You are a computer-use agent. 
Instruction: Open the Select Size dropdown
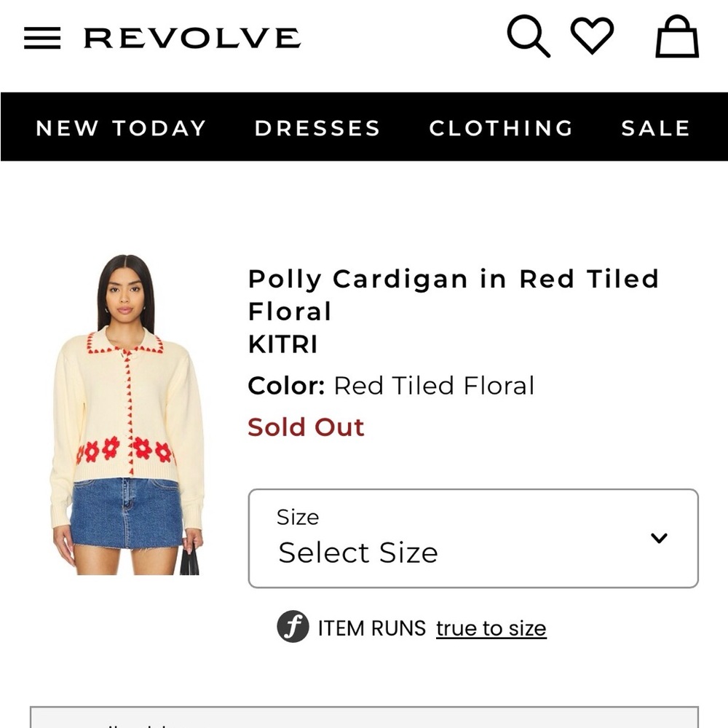coord(473,538)
